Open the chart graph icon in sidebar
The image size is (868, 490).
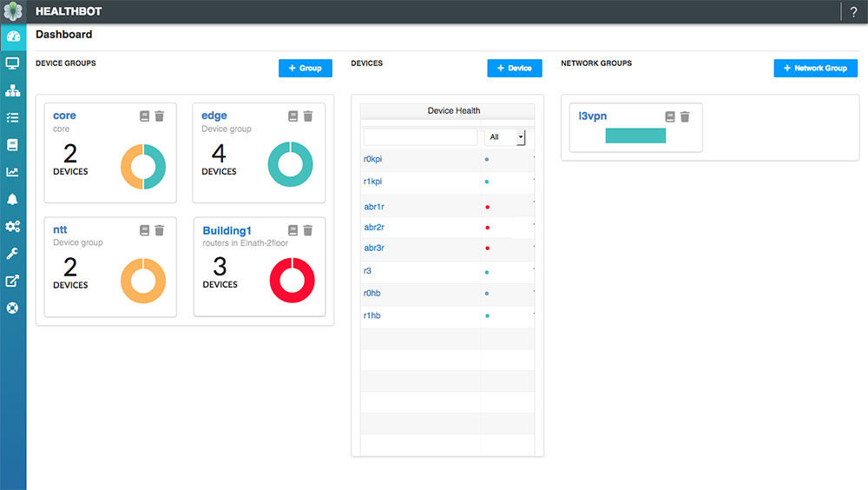click(x=13, y=172)
